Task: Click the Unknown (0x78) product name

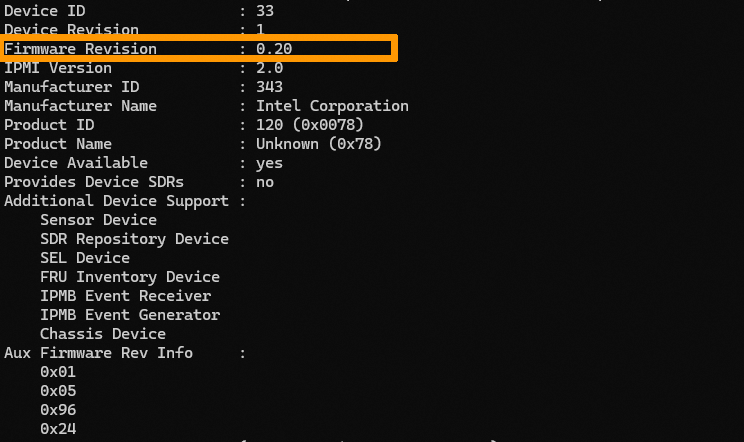Action: click(x=319, y=144)
